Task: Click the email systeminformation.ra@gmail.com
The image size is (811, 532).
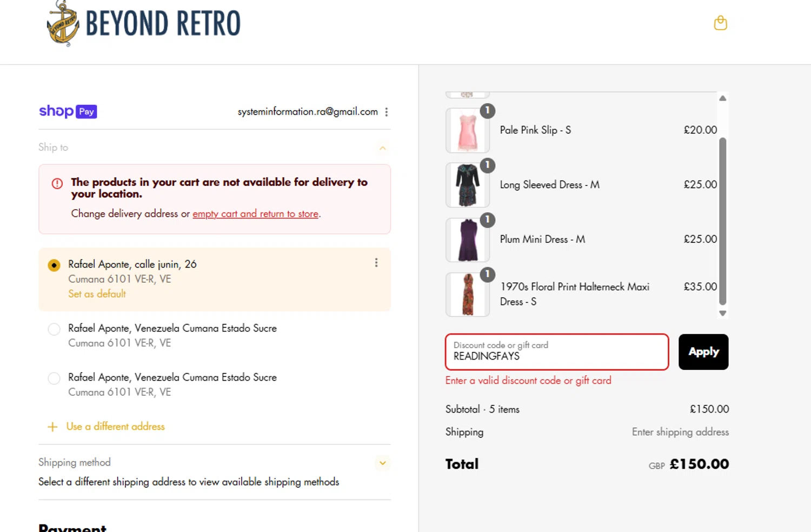Action: [x=308, y=112]
